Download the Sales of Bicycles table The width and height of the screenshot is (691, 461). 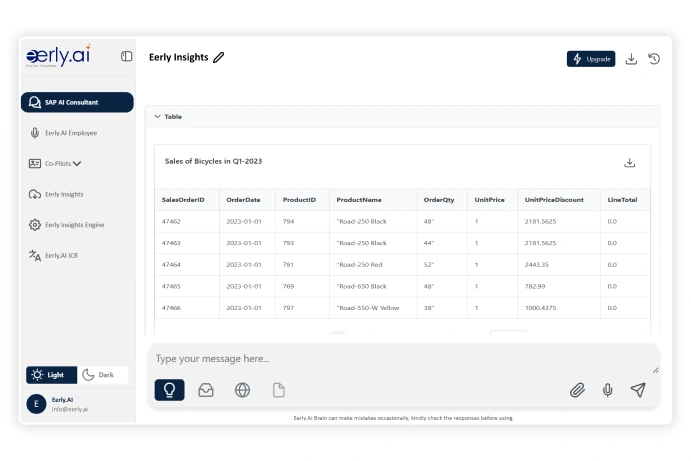click(629, 163)
